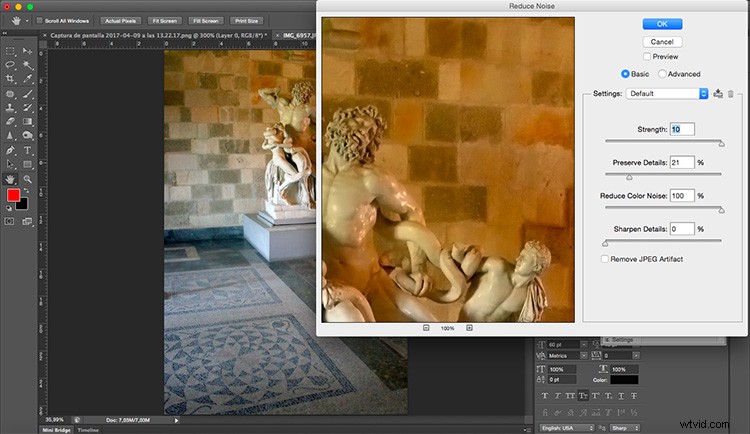Swap foreground and background colors
This screenshot has width=750, height=434.
tap(26, 191)
